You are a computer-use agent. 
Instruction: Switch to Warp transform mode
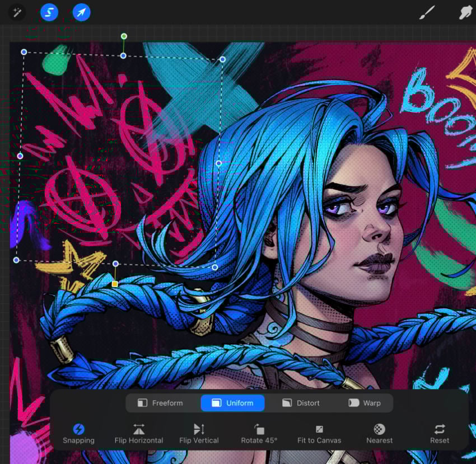[365, 403]
